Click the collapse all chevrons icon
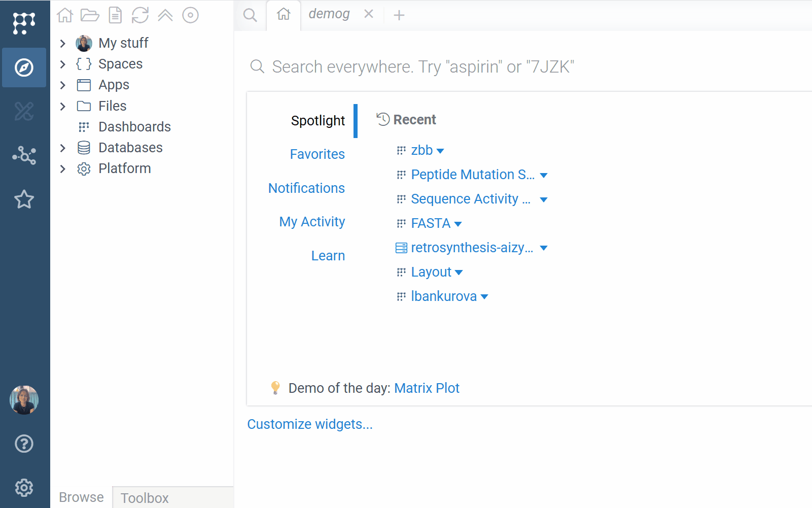 click(x=165, y=15)
